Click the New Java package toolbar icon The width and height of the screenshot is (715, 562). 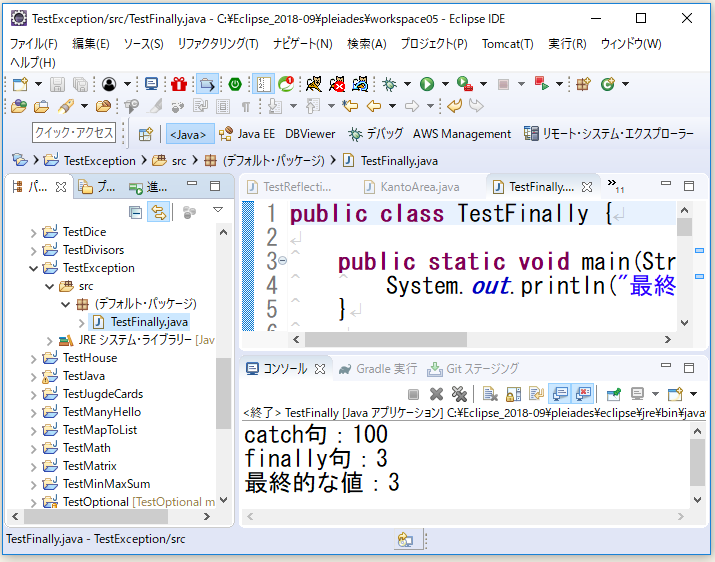583,84
